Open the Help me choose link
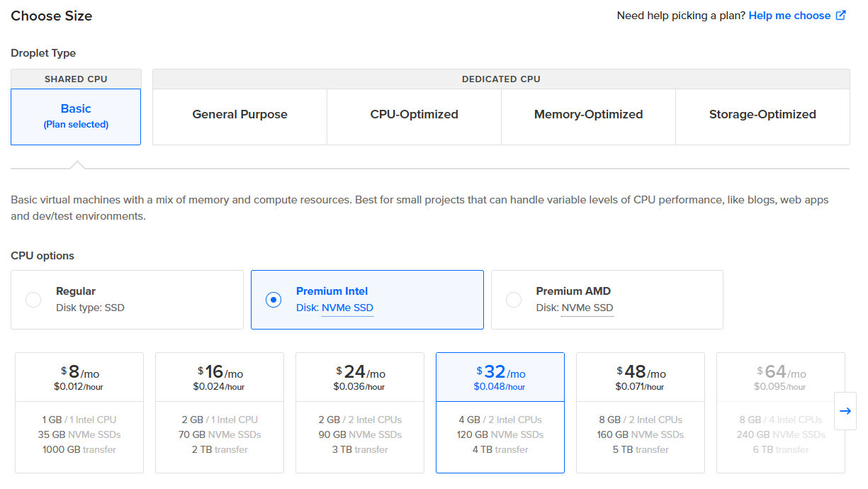Image resolution: width=868 pixels, height=489 pixels. pyautogui.click(x=789, y=16)
